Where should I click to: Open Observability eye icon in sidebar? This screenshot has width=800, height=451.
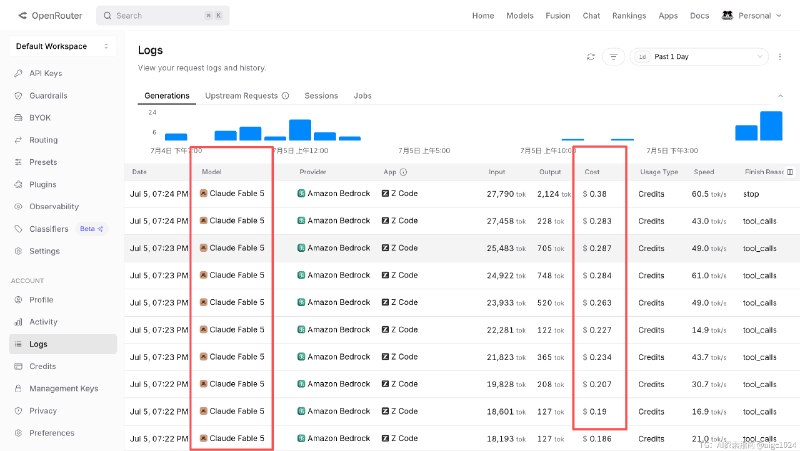18,207
